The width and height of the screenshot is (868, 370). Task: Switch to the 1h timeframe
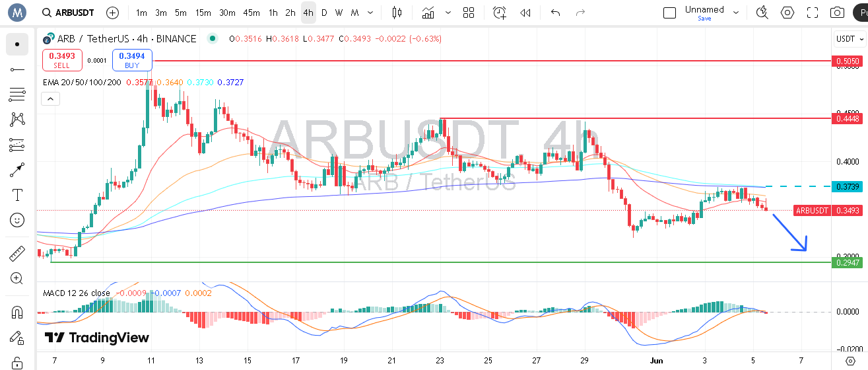coord(273,13)
